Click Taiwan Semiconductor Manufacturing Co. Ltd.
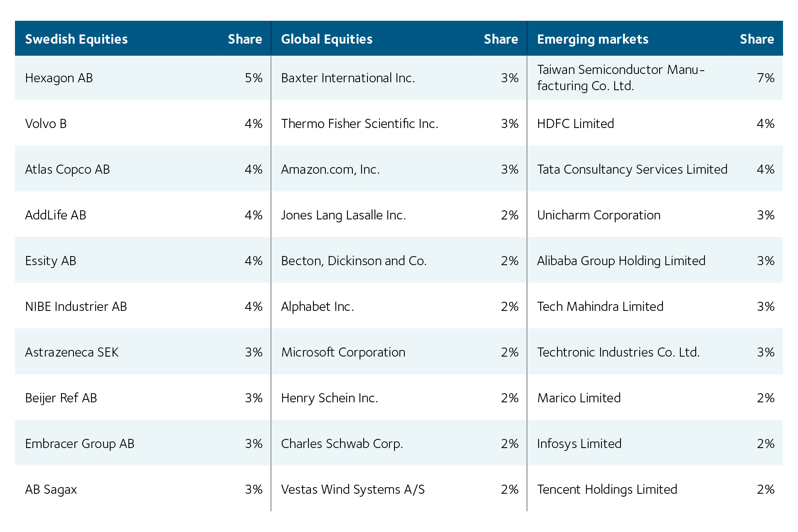798x532 pixels. pos(621,78)
